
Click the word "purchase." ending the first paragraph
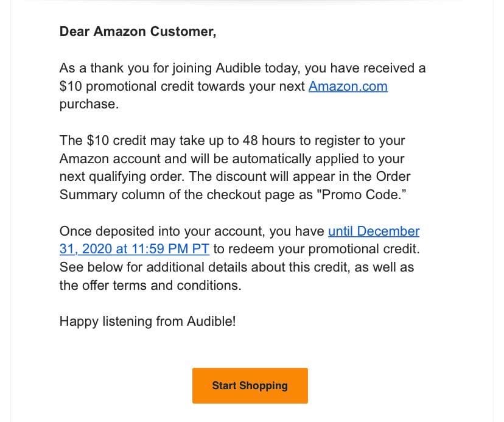click(89, 104)
